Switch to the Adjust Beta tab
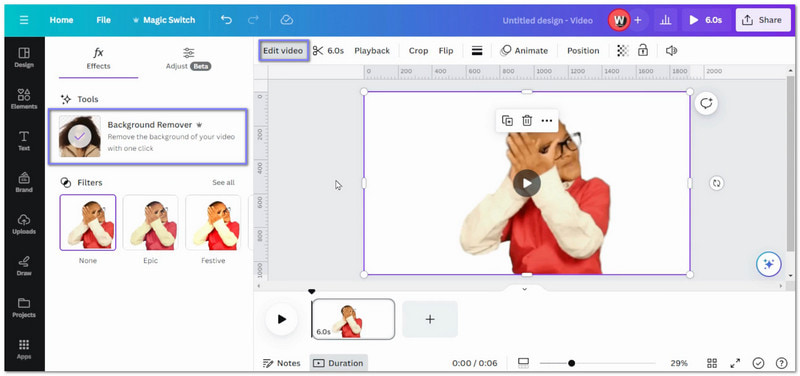 188,59
